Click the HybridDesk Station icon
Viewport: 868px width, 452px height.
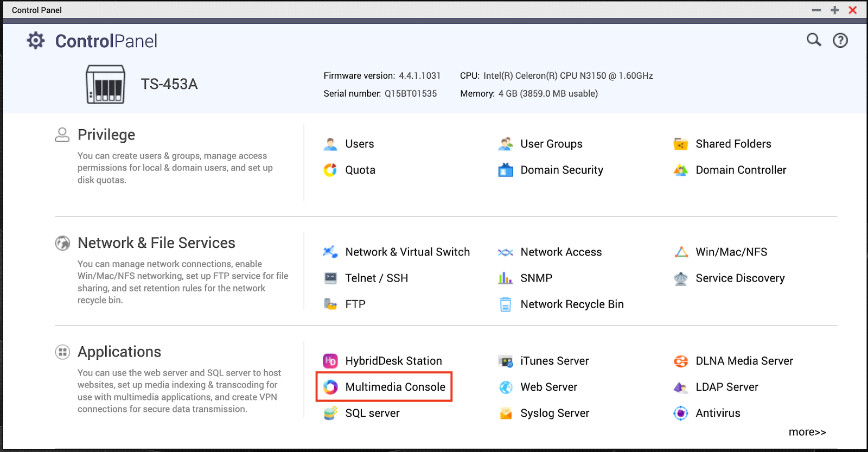[x=330, y=361]
